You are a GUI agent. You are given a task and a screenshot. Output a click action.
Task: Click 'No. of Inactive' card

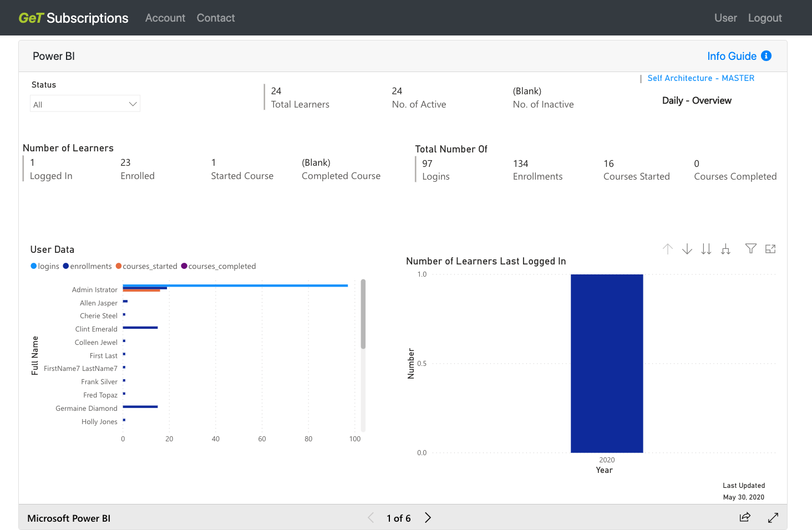point(544,98)
